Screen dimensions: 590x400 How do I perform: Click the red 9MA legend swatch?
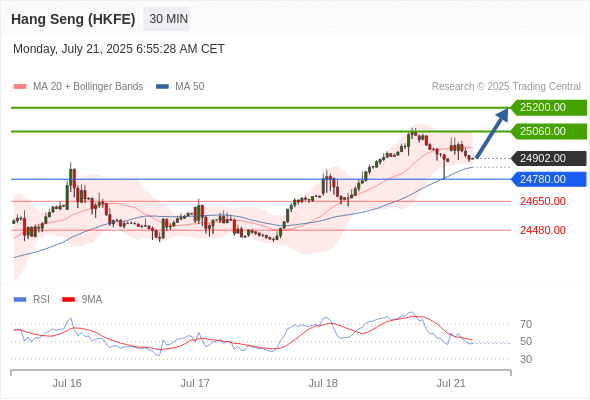[x=68, y=300]
